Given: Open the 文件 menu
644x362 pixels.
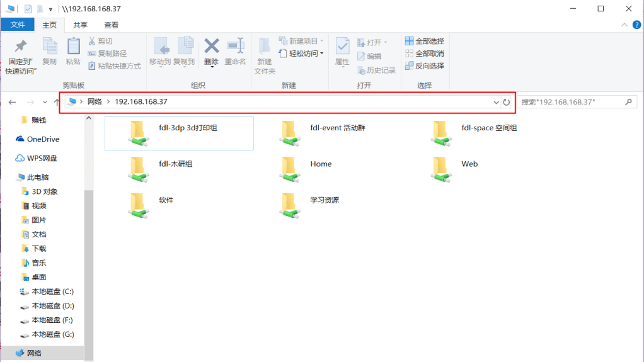Looking at the screenshot, I should 18,25.
